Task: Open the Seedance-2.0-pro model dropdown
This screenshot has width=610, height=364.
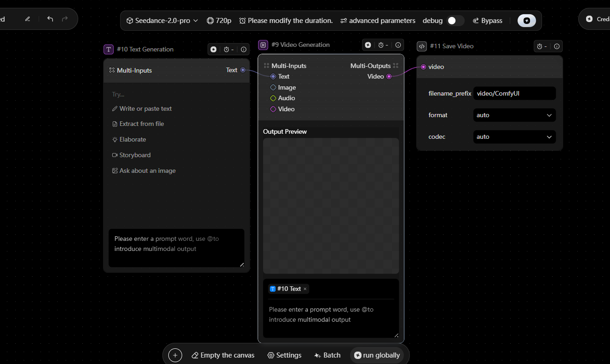Action: coord(162,21)
